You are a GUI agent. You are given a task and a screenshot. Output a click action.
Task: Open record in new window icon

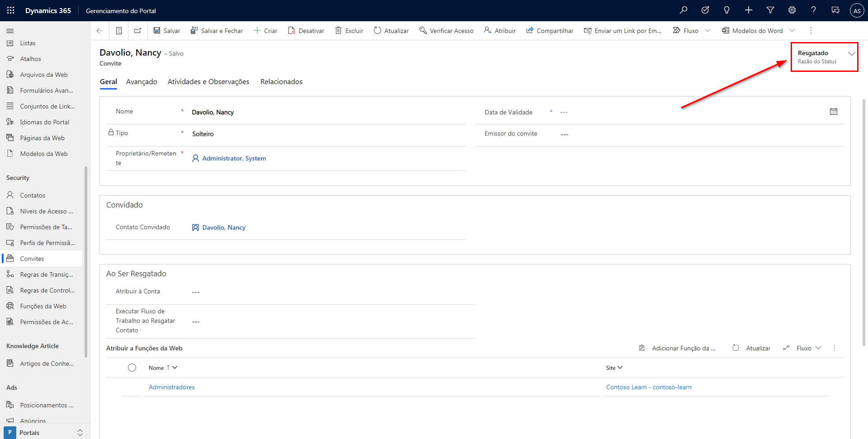(138, 31)
